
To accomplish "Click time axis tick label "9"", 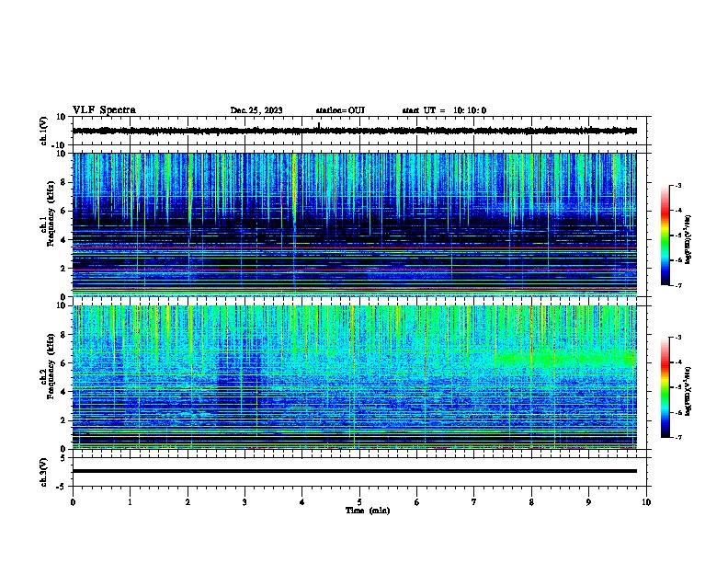I will tap(588, 502).
